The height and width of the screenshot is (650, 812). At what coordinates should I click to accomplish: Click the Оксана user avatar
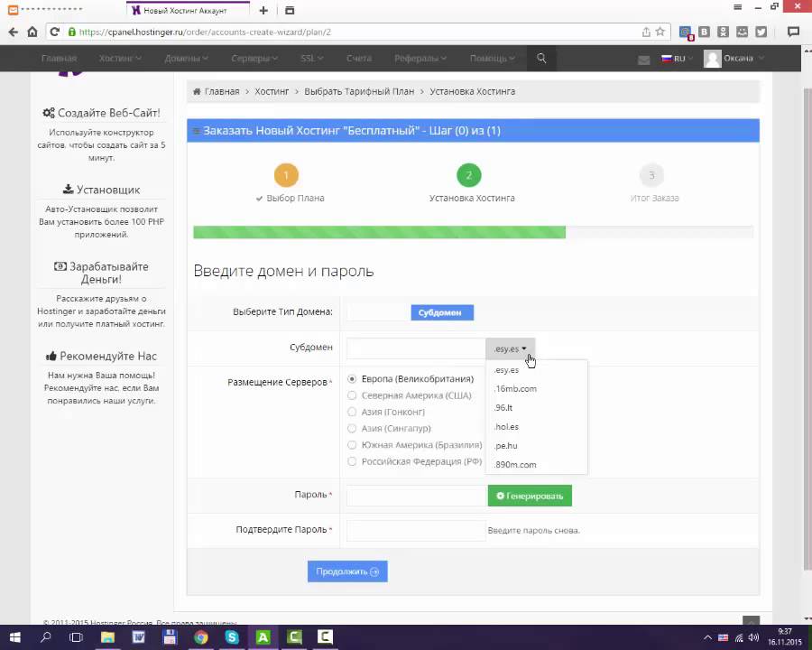point(712,58)
